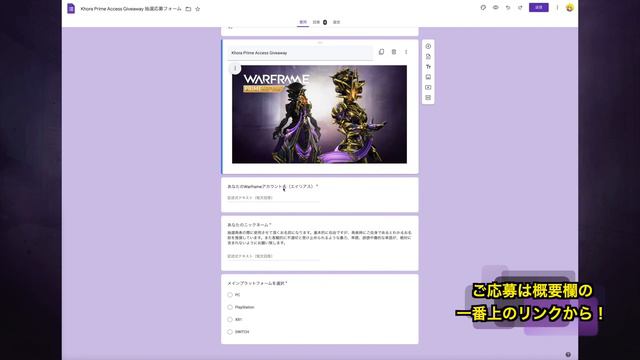The width and height of the screenshot is (640, 360).
Task: Click the redo arrow in the header
Action: 520,7
